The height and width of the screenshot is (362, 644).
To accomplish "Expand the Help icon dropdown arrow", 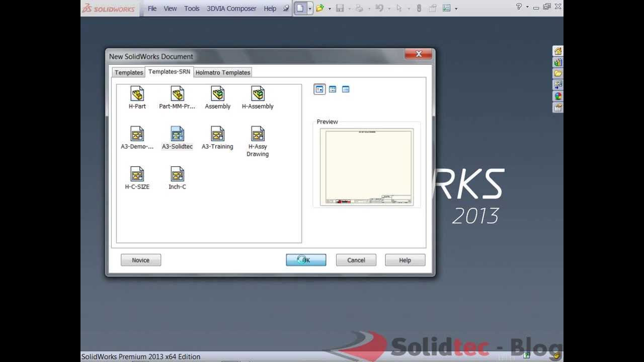I will pyautogui.click(x=527, y=7).
